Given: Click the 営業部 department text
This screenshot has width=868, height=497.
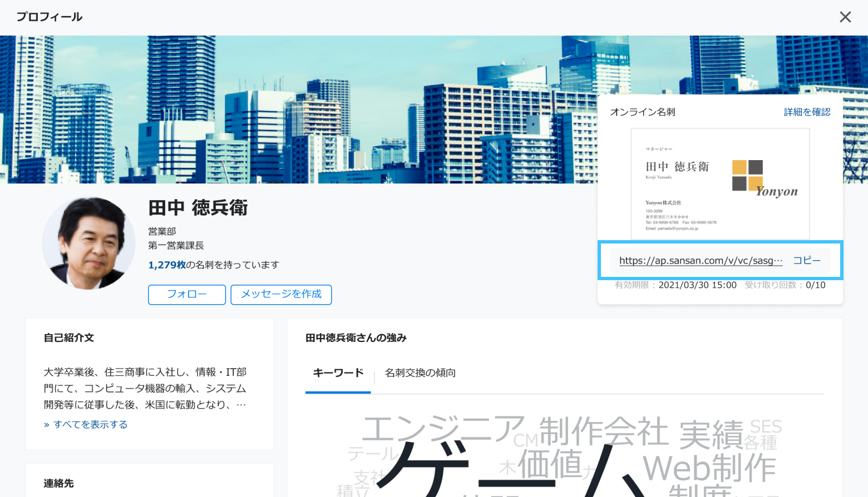Looking at the screenshot, I should click(162, 231).
